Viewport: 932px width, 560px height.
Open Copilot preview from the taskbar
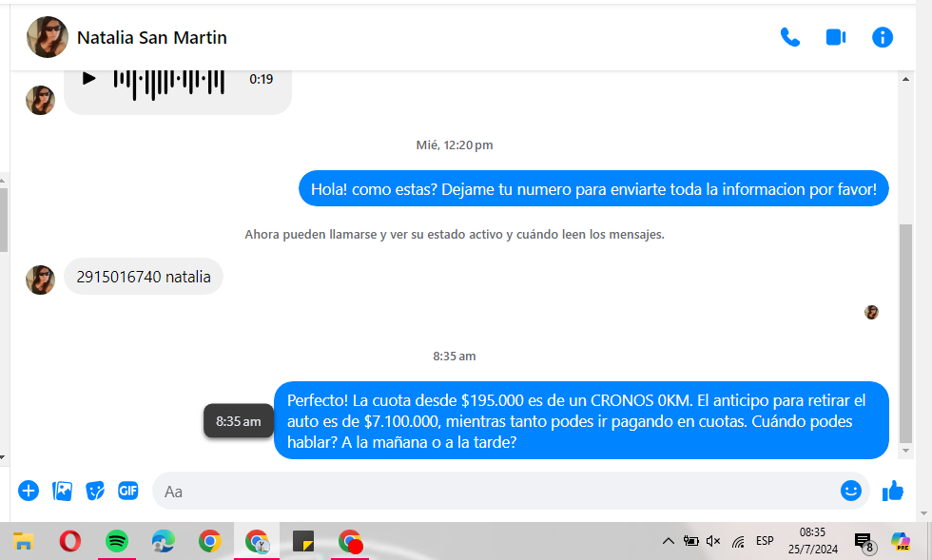pyautogui.click(x=901, y=541)
